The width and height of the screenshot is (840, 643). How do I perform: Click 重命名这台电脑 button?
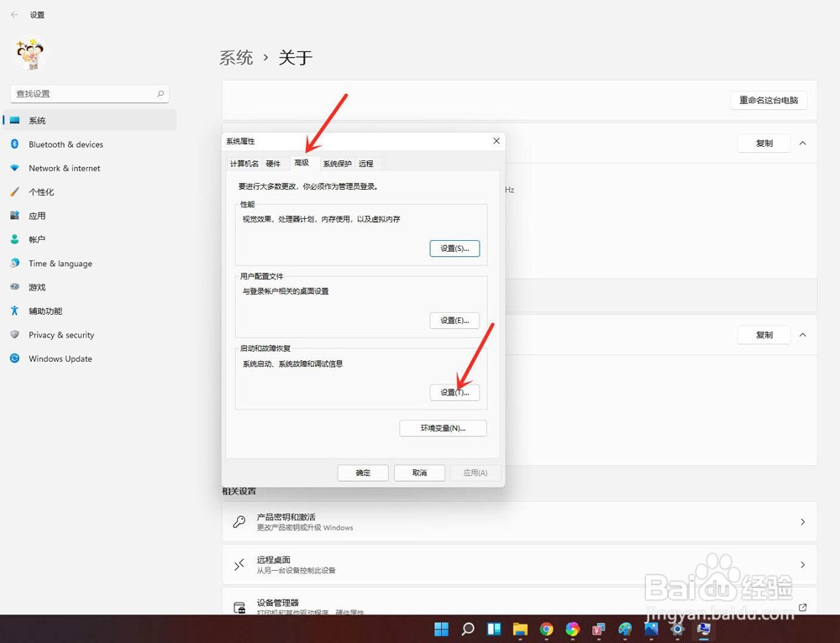[769, 101]
